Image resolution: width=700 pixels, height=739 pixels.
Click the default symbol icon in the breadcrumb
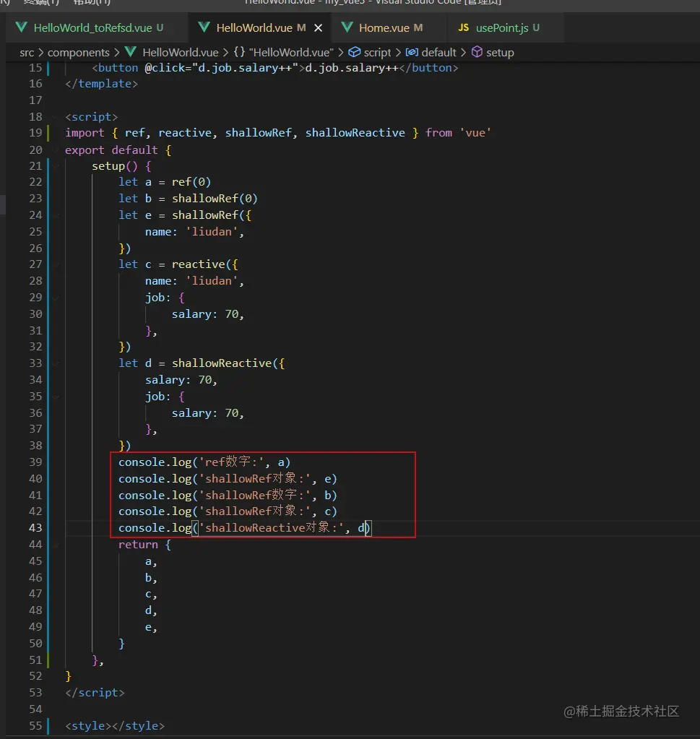[x=412, y=52]
